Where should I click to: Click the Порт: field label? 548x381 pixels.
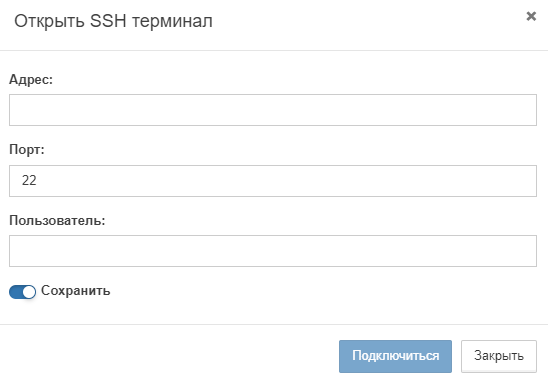click(x=27, y=150)
